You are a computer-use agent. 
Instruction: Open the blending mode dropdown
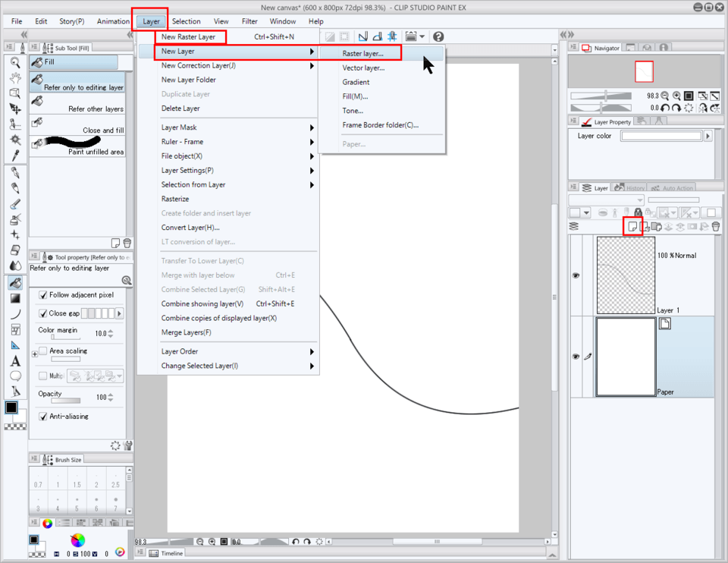tap(606, 200)
